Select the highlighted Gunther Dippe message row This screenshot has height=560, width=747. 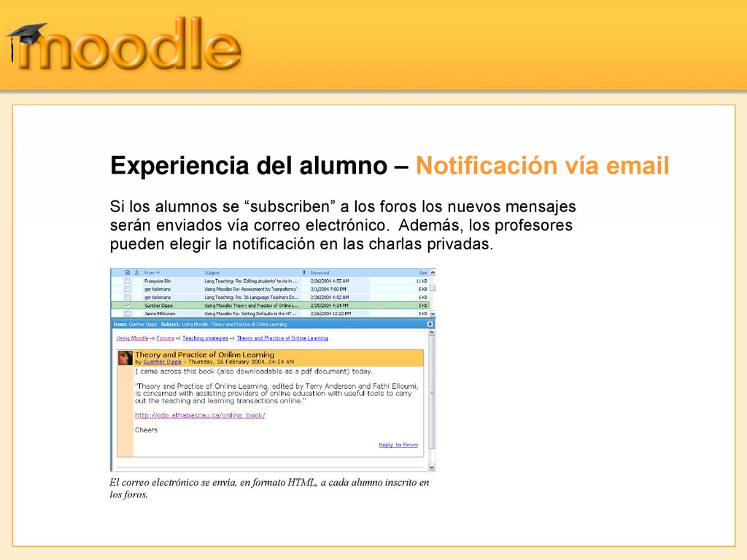point(270,306)
